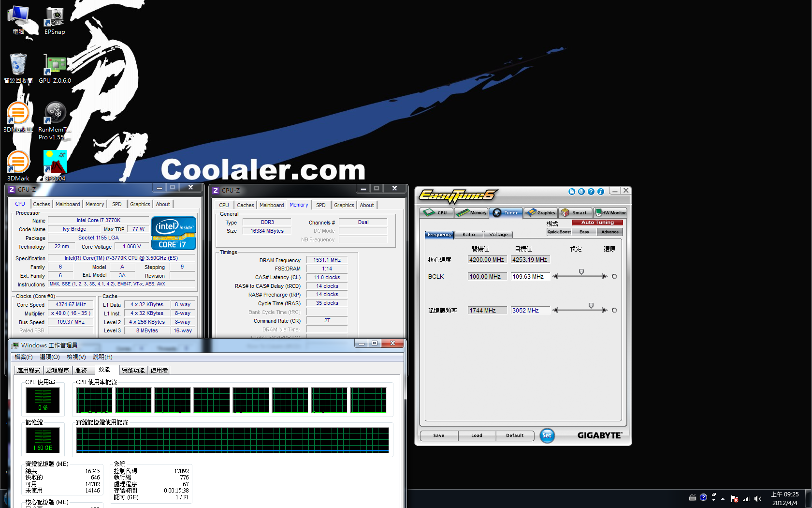The height and width of the screenshot is (508, 812).
Task: Open the 選項(O) menu in Task Manager
Action: tap(50, 357)
